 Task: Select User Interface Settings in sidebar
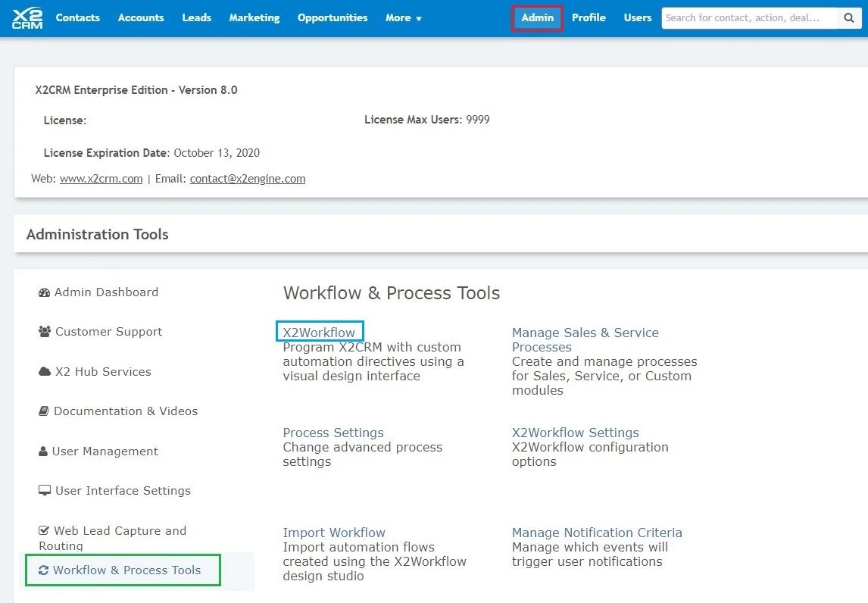114,491
